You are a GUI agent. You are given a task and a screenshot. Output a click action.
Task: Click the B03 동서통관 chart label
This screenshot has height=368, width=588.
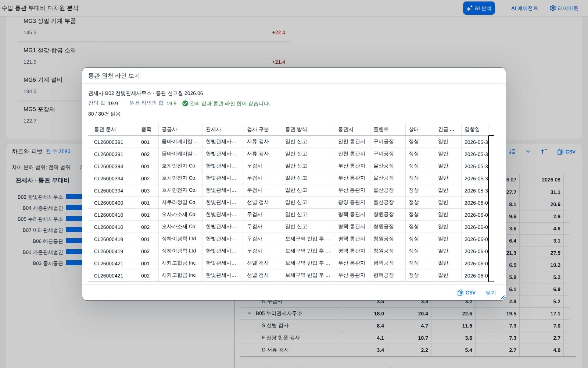click(48, 263)
